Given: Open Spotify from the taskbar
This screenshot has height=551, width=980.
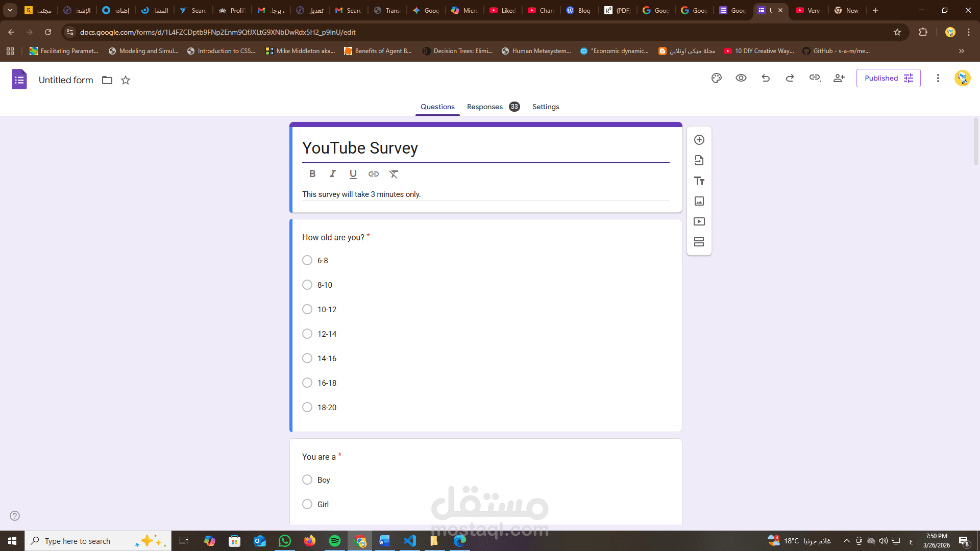Looking at the screenshot, I should point(335,541).
